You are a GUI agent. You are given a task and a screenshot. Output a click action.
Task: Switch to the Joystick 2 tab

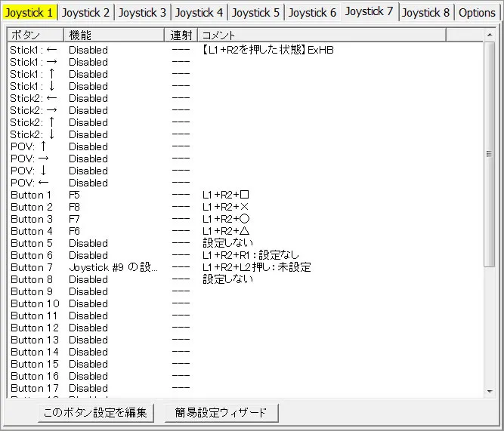click(x=85, y=13)
